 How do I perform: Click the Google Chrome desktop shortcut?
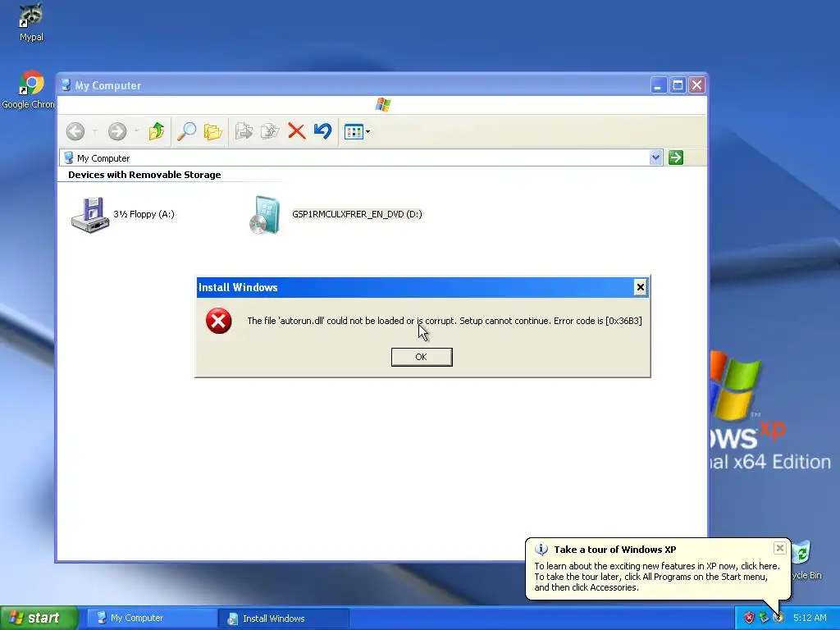(x=30, y=89)
